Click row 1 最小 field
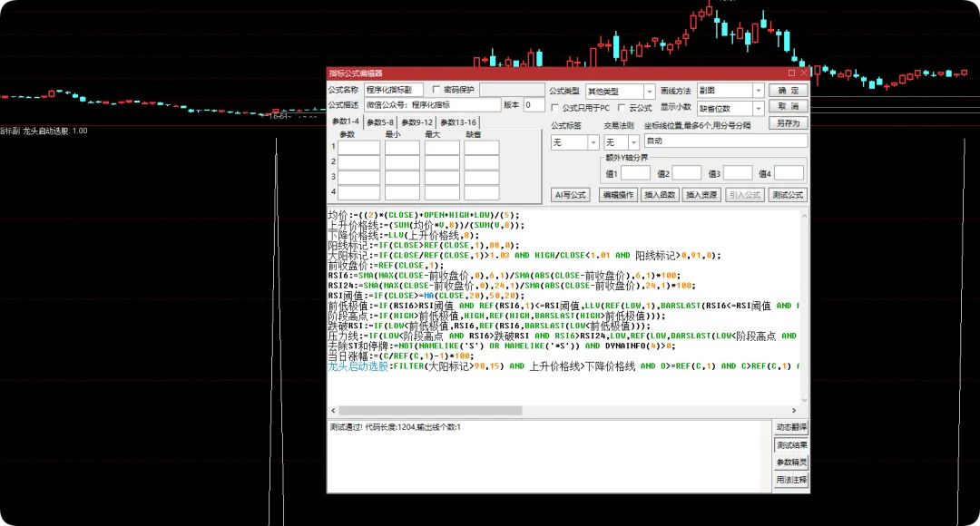Screen dimensions: 980x526 tap(402, 148)
